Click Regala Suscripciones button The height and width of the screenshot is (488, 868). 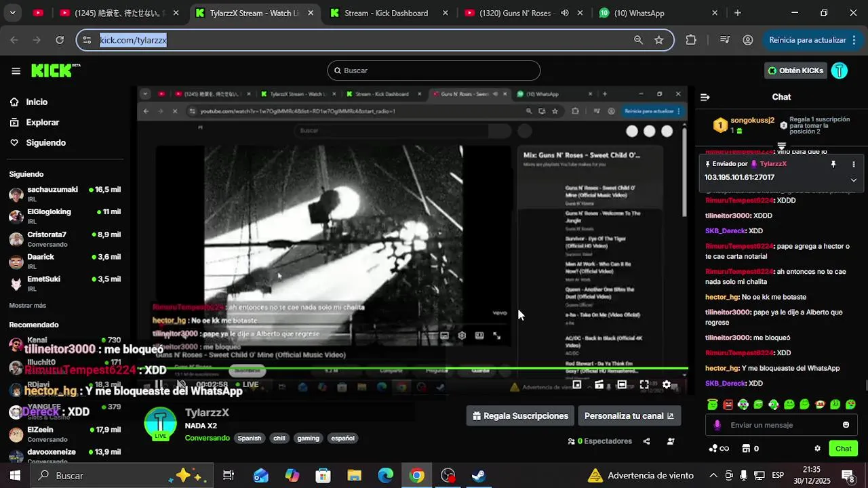pyautogui.click(x=520, y=416)
